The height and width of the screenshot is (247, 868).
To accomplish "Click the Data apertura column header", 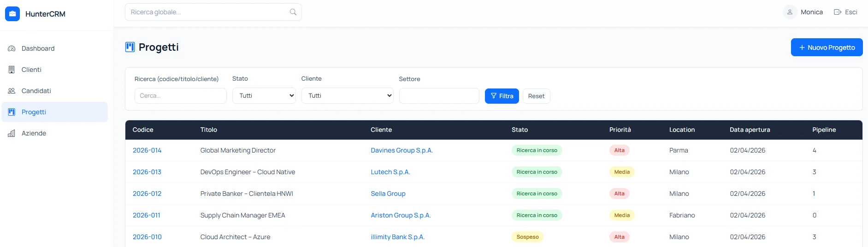I will point(750,130).
